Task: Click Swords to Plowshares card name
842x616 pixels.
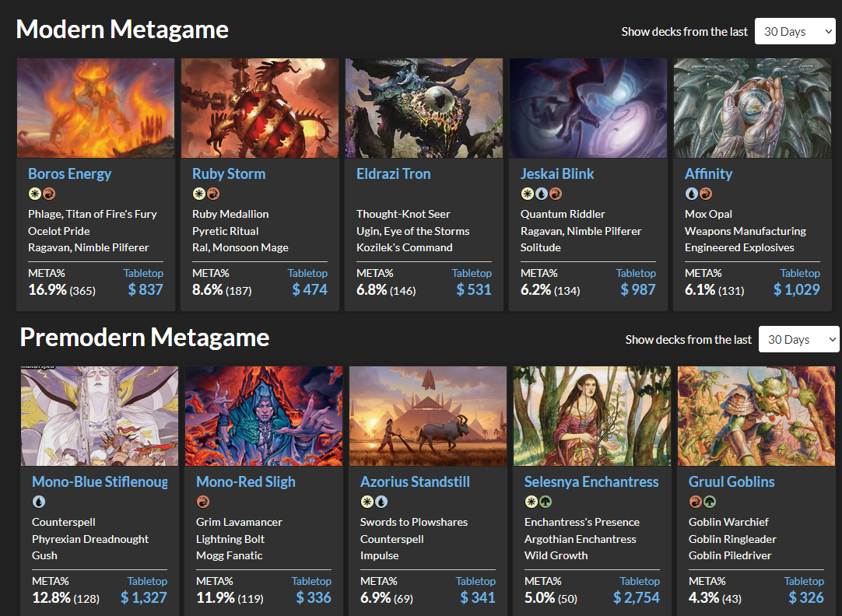Action: point(414,522)
